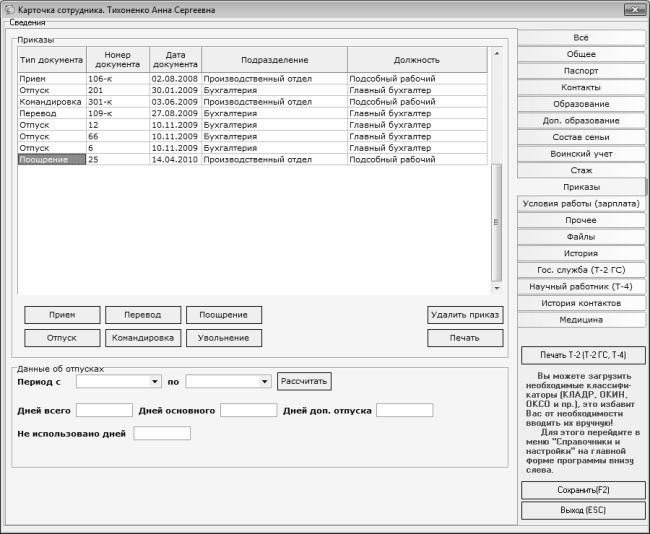Add a new Прием order
This screenshot has width=650, height=534.
tap(61, 314)
